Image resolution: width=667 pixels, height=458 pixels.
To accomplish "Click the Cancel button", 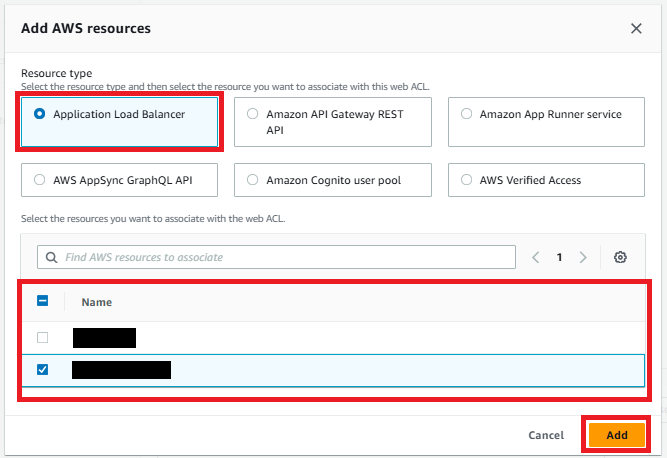I will [546, 435].
